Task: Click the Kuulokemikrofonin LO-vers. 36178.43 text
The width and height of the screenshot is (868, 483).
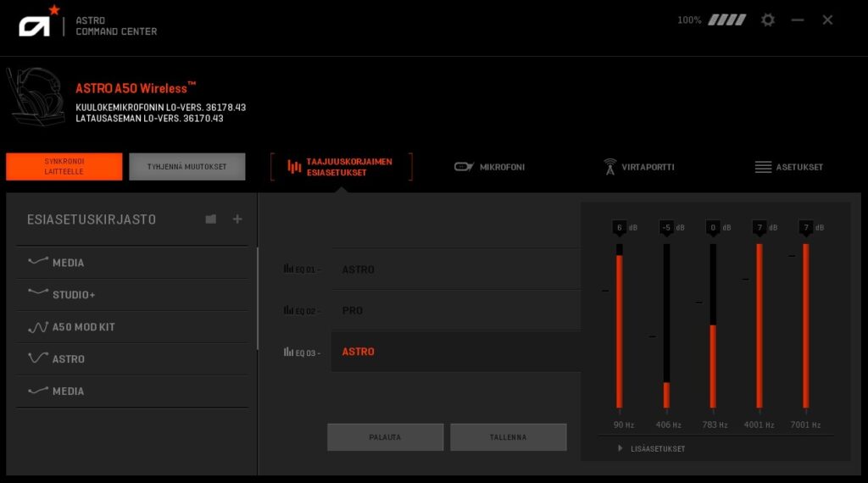Action: tap(160, 108)
